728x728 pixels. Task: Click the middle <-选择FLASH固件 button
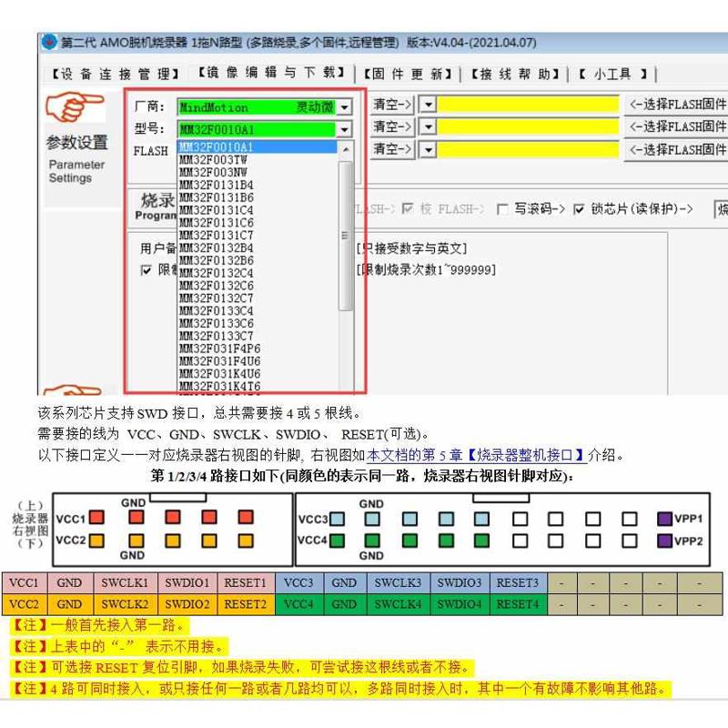(677, 126)
